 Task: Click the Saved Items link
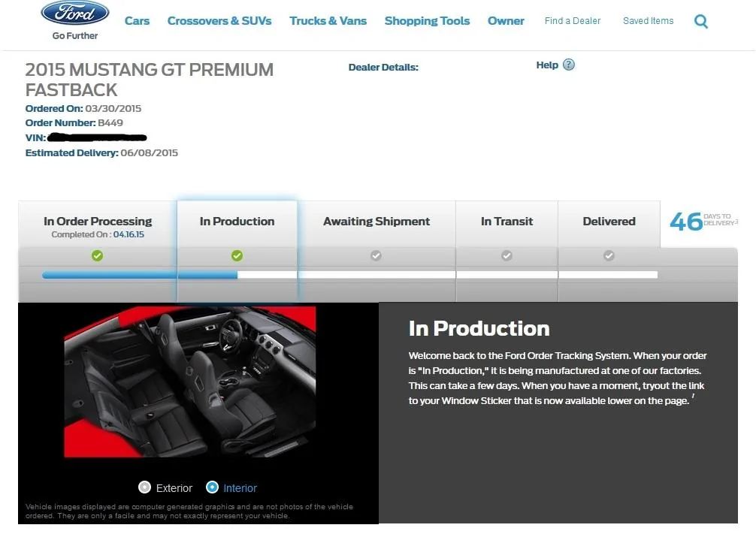pyautogui.click(x=648, y=21)
